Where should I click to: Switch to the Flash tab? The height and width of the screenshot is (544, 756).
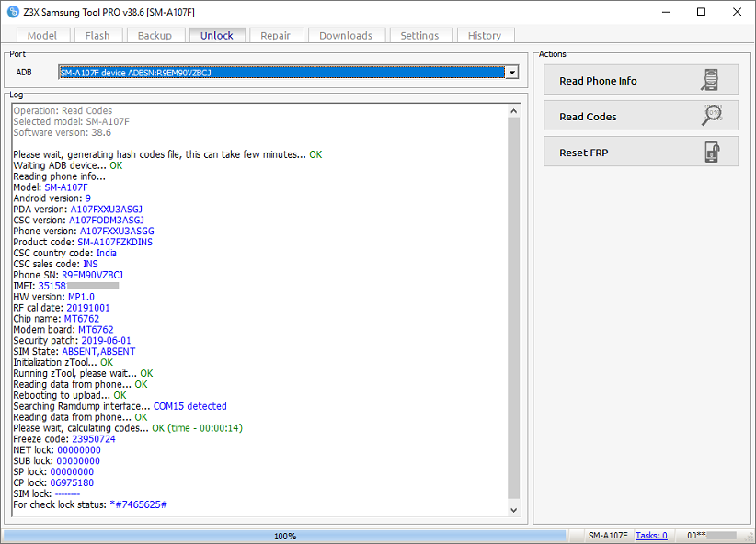pyautogui.click(x=97, y=36)
